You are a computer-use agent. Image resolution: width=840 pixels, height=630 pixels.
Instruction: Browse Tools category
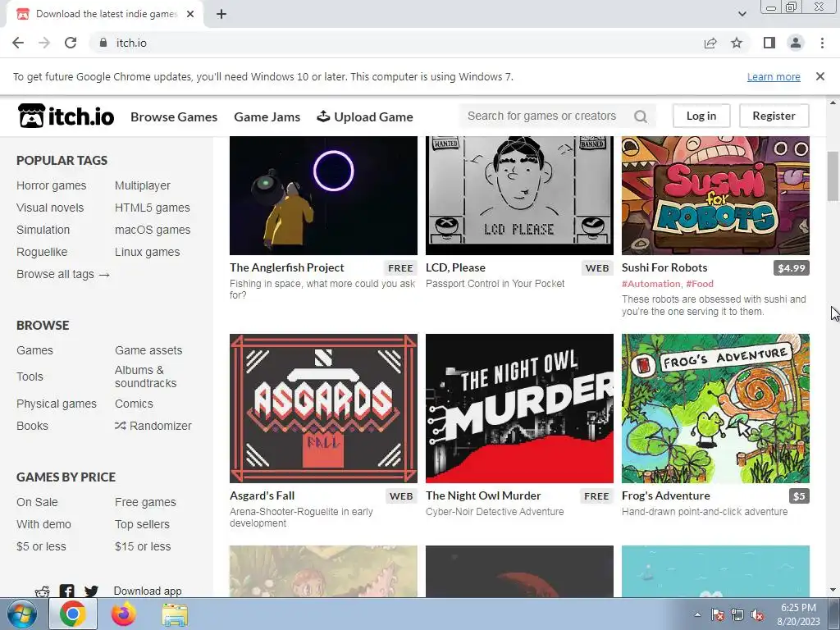[30, 377]
